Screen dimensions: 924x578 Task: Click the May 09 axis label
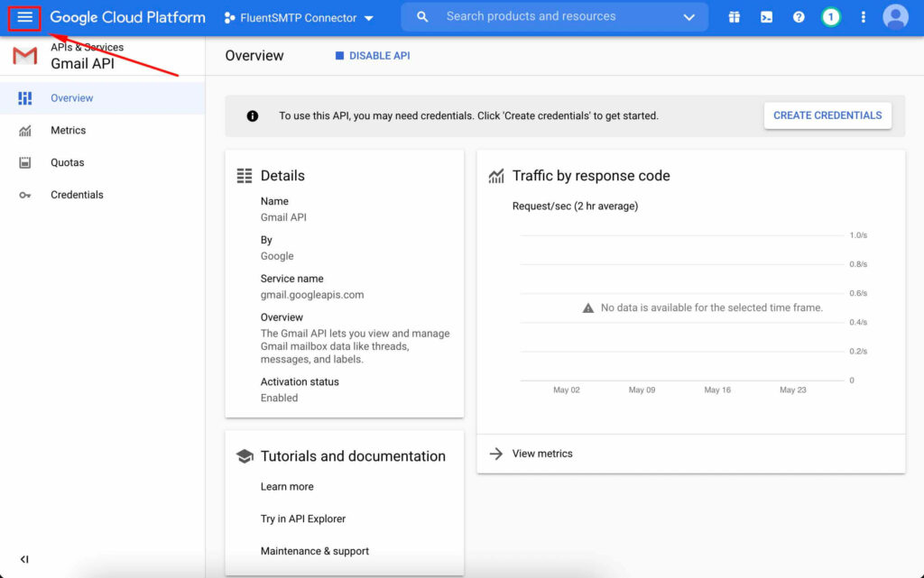click(x=642, y=390)
